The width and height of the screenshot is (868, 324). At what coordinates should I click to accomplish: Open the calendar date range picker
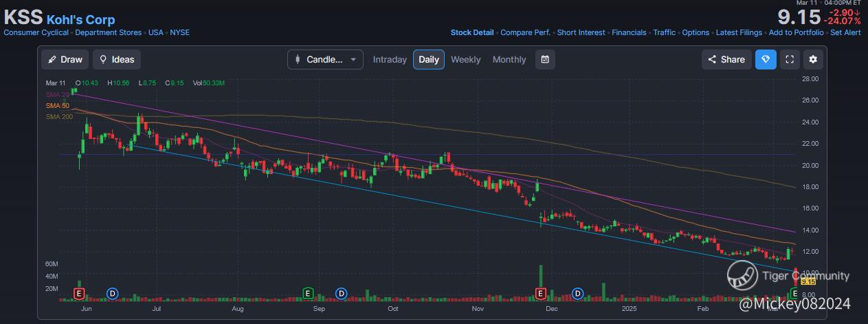(545, 59)
